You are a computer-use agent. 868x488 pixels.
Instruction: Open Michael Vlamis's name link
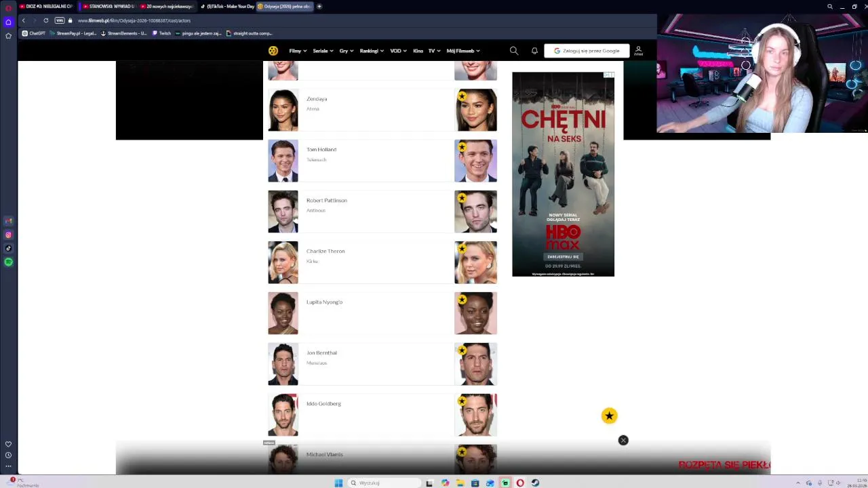325,455
